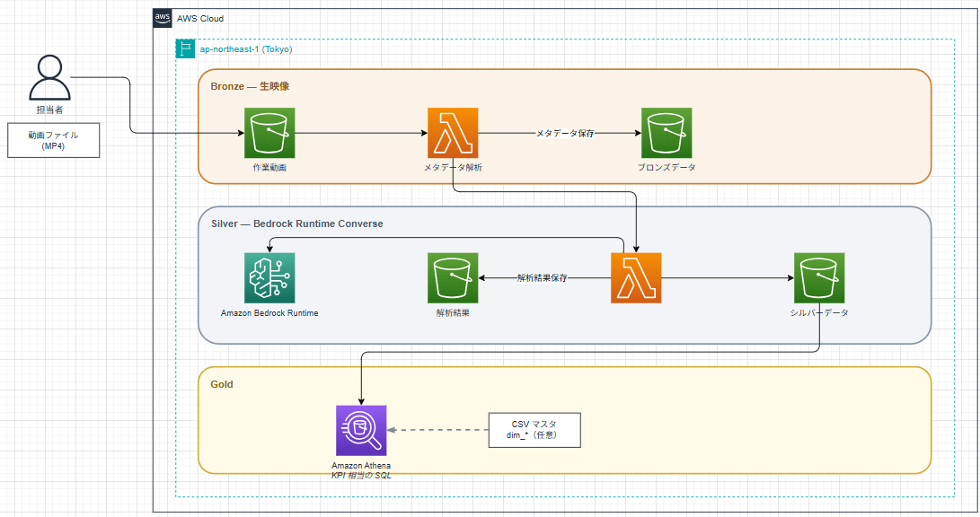
Task: Click the メタデータ解析 label
Action: [x=453, y=167]
